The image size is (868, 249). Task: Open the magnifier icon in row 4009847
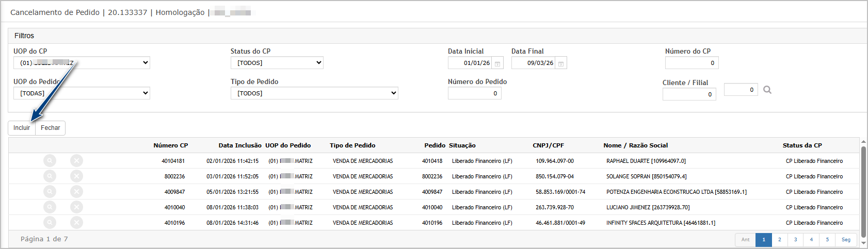pos(50,192)
